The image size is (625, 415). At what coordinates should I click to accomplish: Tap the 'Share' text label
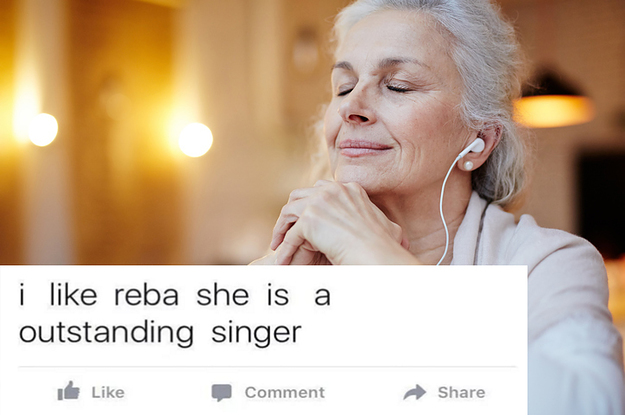tap(462, 393)
